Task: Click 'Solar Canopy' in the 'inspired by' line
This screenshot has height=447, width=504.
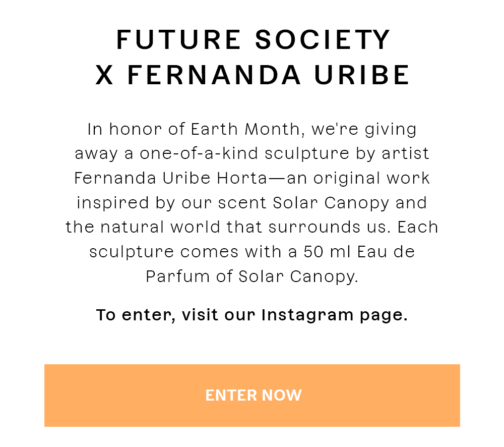Action: click(331, 203)
